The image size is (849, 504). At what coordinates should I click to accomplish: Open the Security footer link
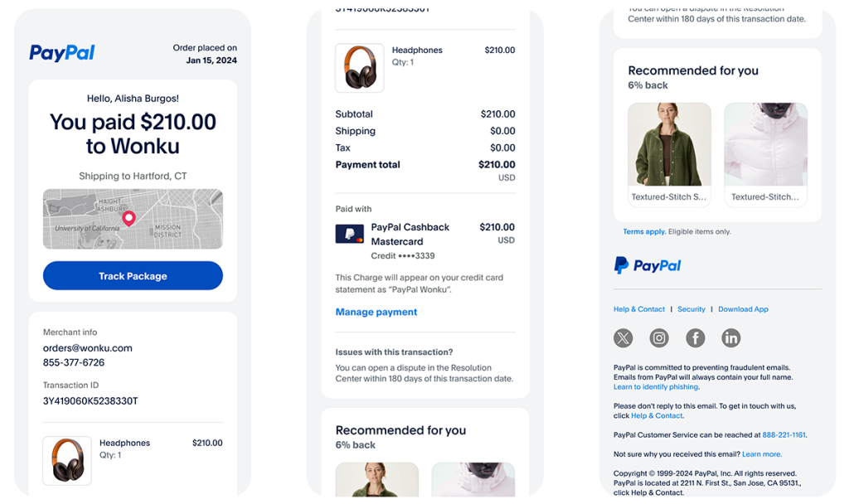[691, 309]
